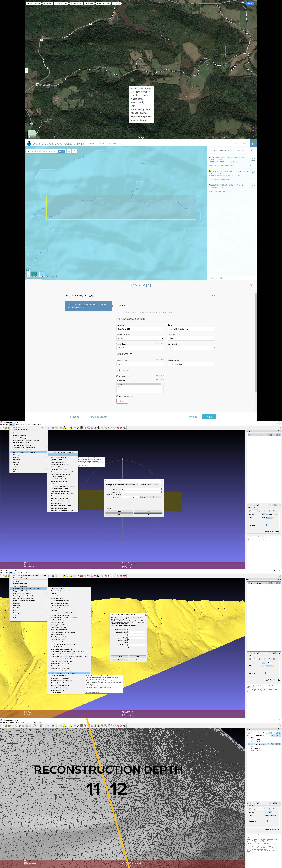This screenshot has width=282, height=868.
Task: Toggle the Pre-Clean checkbox
Action: click(x=128, y=642)
